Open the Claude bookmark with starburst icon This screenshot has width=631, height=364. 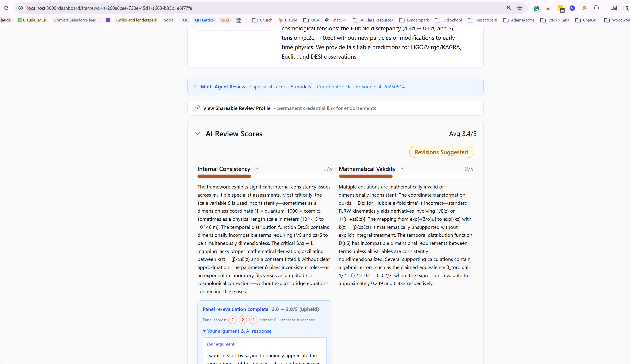288,20
